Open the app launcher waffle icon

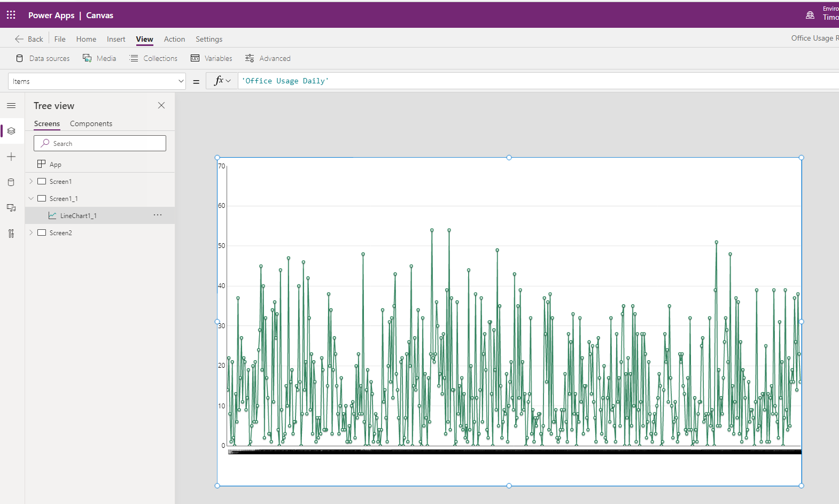[x=11, y=15]
